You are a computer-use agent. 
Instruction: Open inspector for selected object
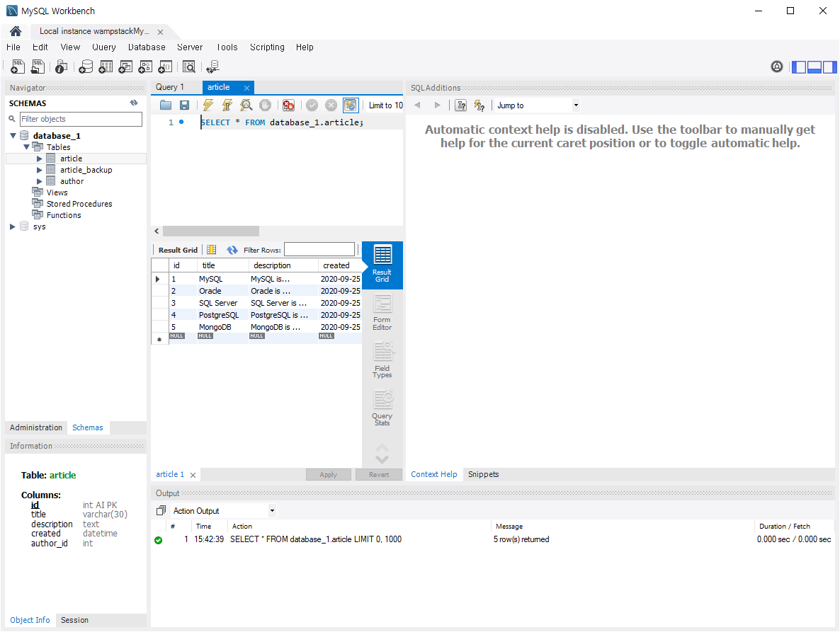(x=61, y=67)
